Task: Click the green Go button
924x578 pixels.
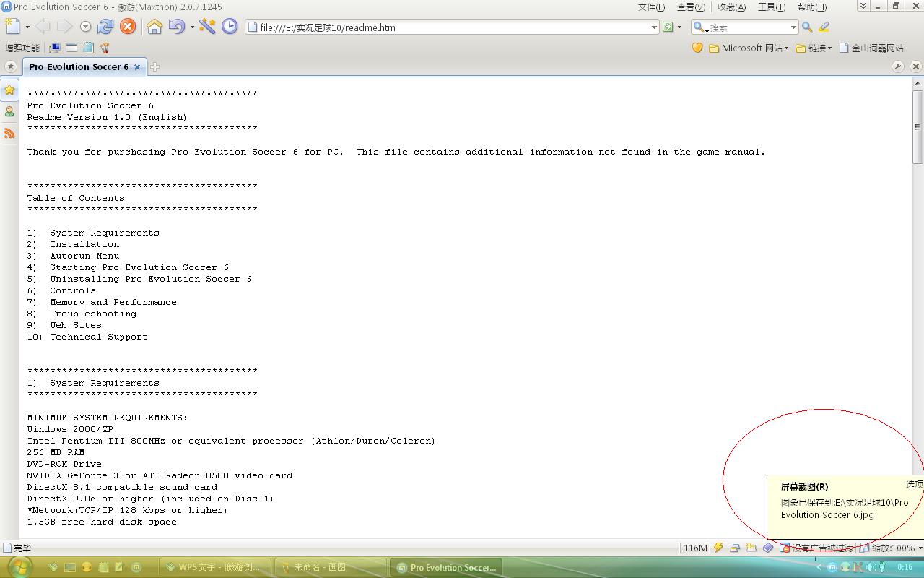Action: (x=668, y=27)
